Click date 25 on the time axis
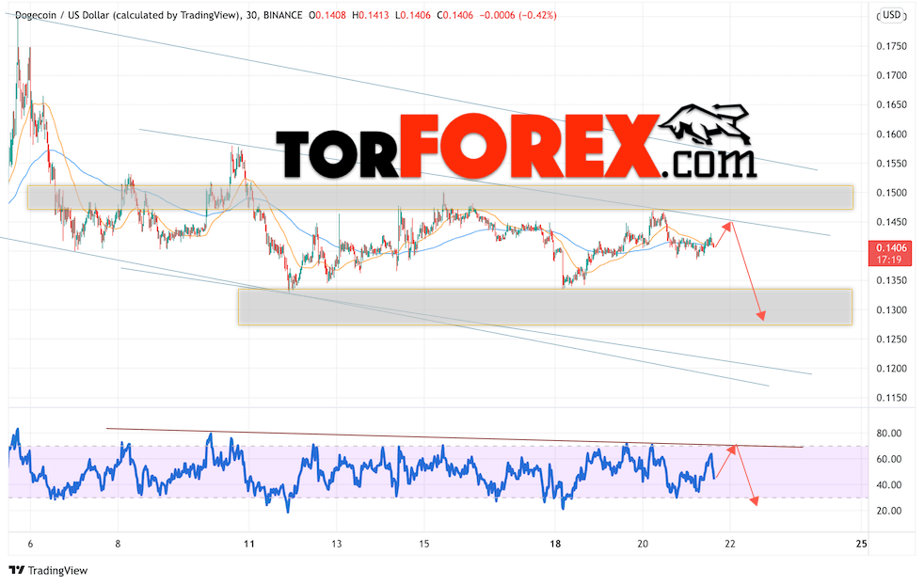The height and width of the screenshot is (585, 924). tap(862, 544)
